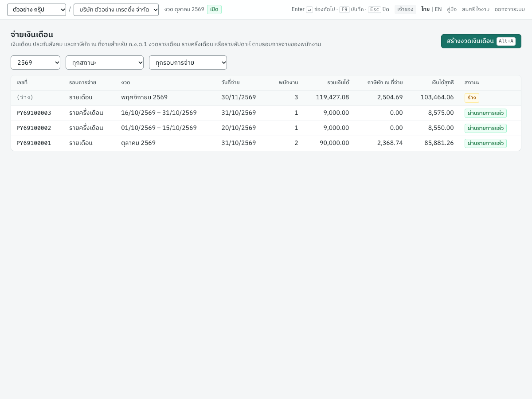Click the งวด ตุลาคม 2569 period label

(x=184, y=9)
